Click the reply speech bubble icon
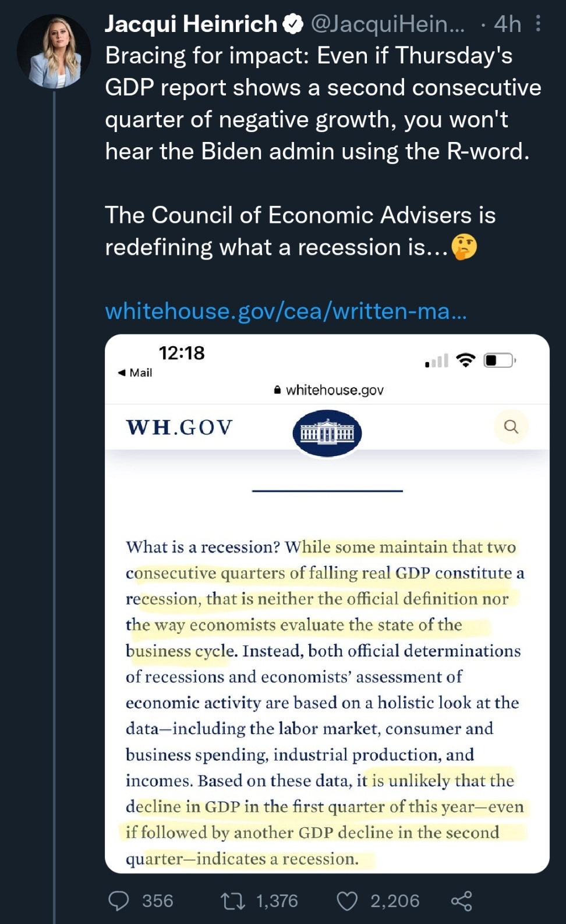The width and height of the screenshot is (566, 924). [x=119, y=901]
